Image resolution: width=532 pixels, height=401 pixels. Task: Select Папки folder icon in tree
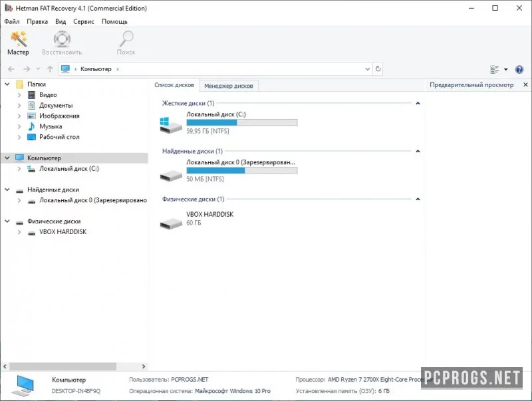pyautogui.click(x=20, y=84)
